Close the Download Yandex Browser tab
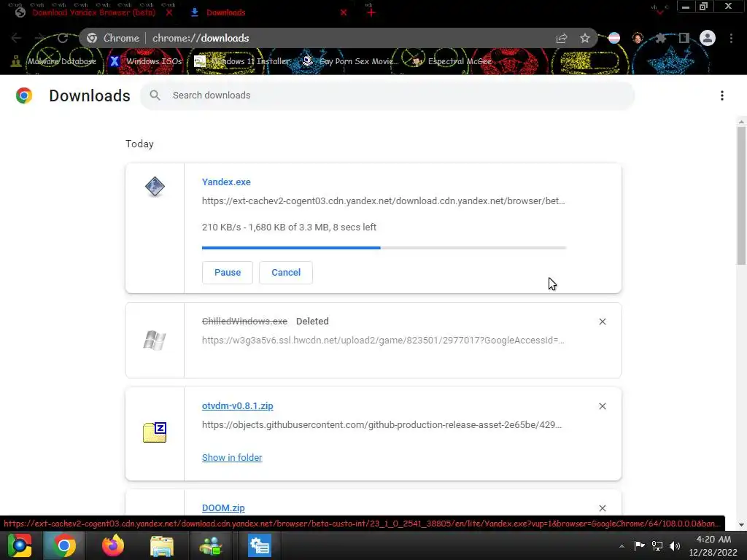 169,12
